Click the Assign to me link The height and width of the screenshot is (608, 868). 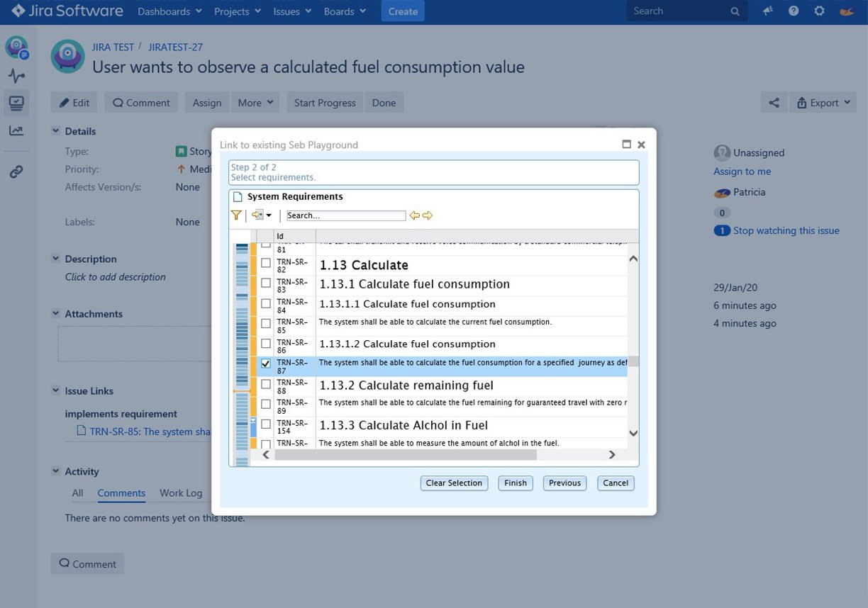[742, 171]
